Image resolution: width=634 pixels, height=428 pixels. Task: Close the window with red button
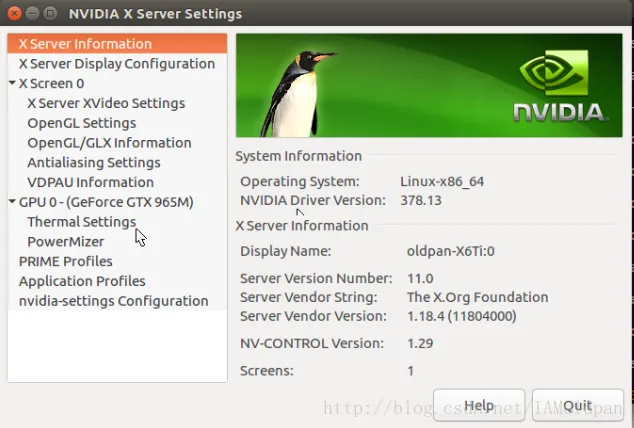(14, 14)
